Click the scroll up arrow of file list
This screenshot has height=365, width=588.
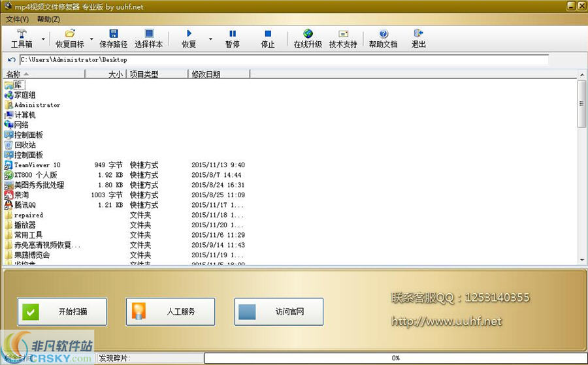[x=582, y=75]
